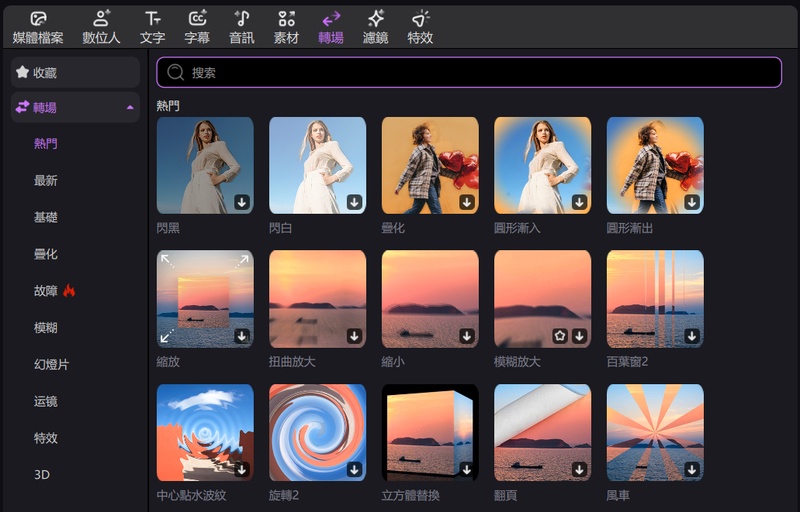Click the premium badge on 模糊放大

560,336
